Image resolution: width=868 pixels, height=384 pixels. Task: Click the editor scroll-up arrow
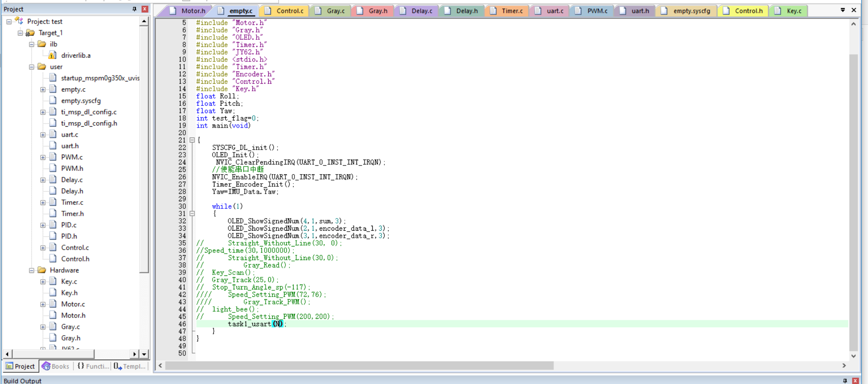tap(853, 24)
